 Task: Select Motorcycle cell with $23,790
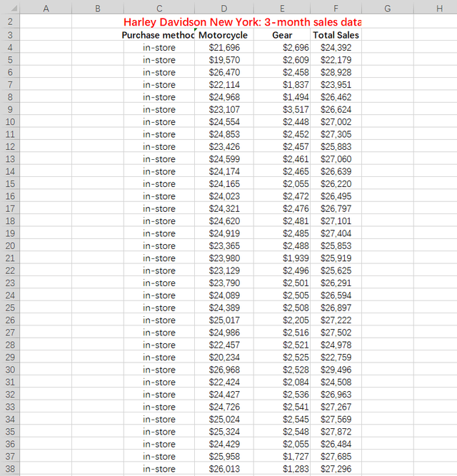224,283
